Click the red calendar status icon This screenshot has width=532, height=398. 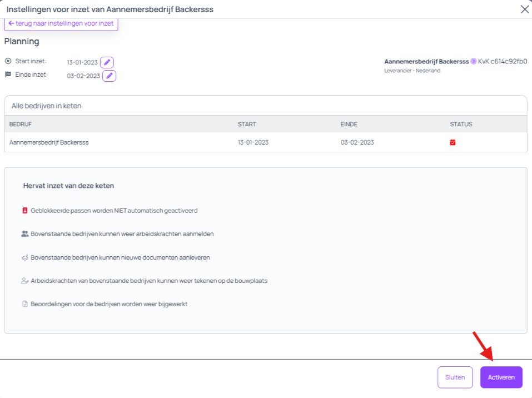453,142
